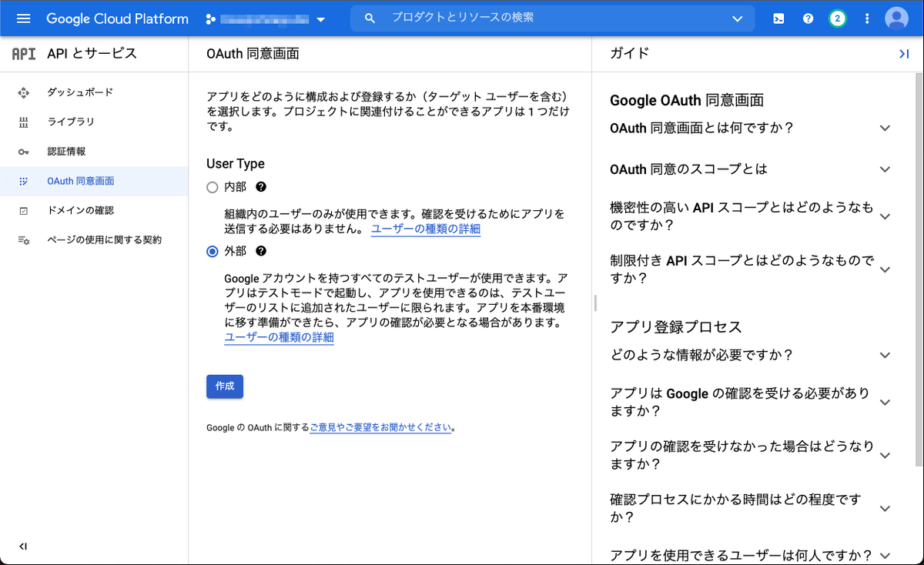This screenshot has height=565, width=924.
Task: Click the OAuth 同意画面 sidebar icon
Action: click(x=23, y=182)
